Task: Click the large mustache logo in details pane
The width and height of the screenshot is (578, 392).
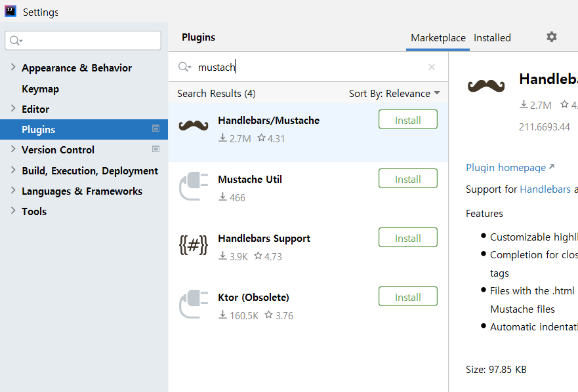Action: (x=486, y=85)
